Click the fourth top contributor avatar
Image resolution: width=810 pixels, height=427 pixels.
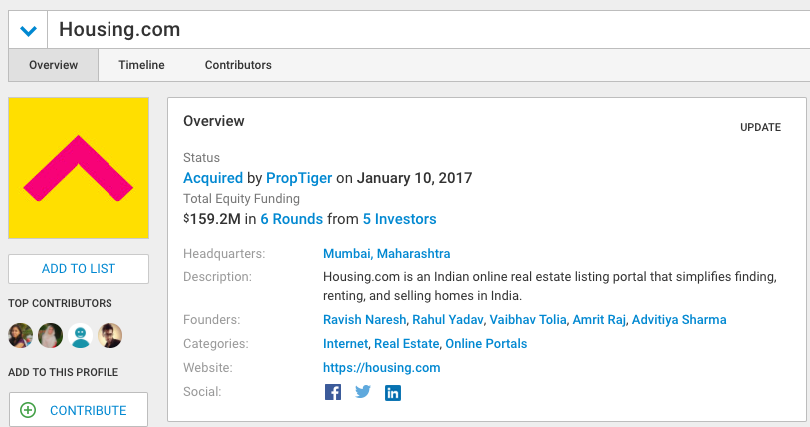click(x=110, y=336)
